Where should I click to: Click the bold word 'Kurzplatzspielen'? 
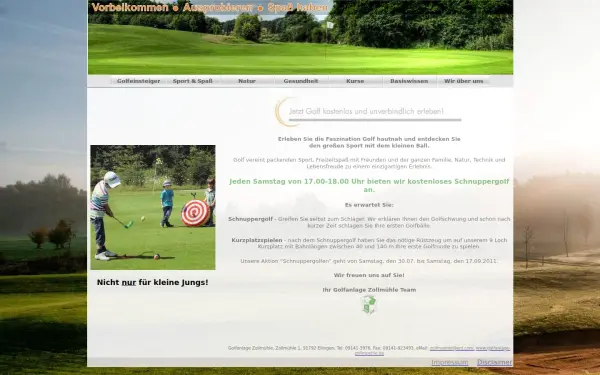(x=257, y=240)
